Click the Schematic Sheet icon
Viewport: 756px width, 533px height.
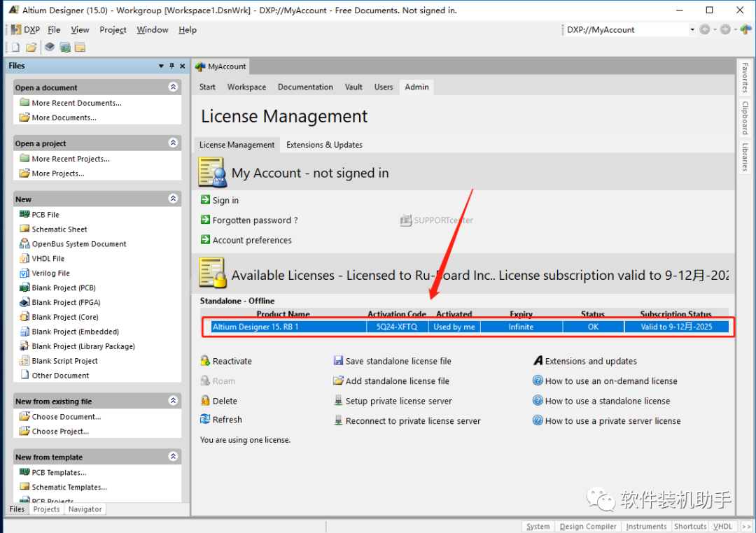point(24,229)
